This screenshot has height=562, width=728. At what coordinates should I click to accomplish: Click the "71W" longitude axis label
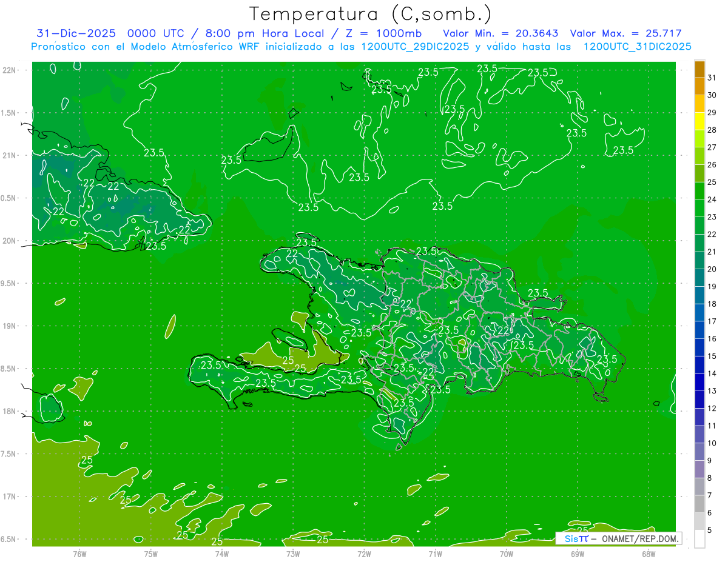[x=435, y=554]
